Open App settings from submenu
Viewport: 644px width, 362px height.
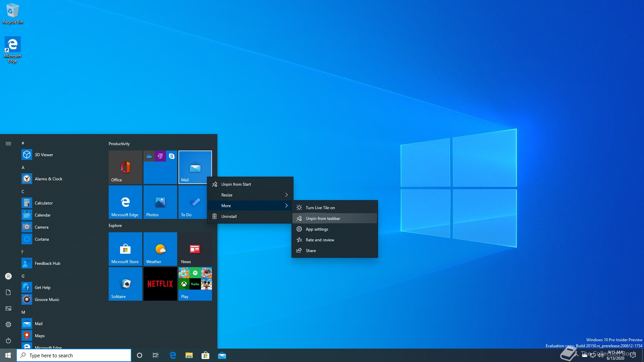point(335,229)
